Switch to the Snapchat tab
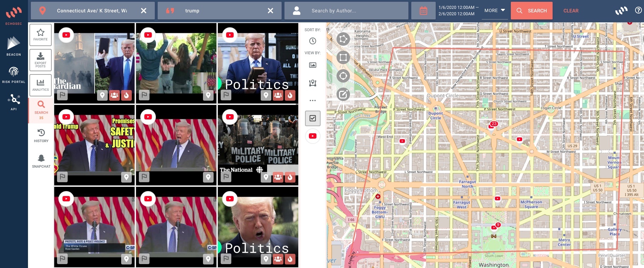Viewport: 644px width, 268px height. [x=41, y=161]
